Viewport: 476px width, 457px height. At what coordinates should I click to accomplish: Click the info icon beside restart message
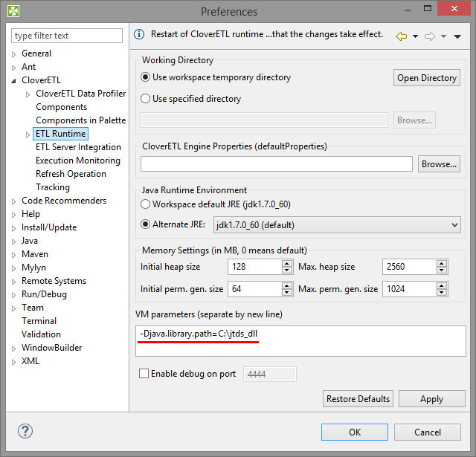139,34
